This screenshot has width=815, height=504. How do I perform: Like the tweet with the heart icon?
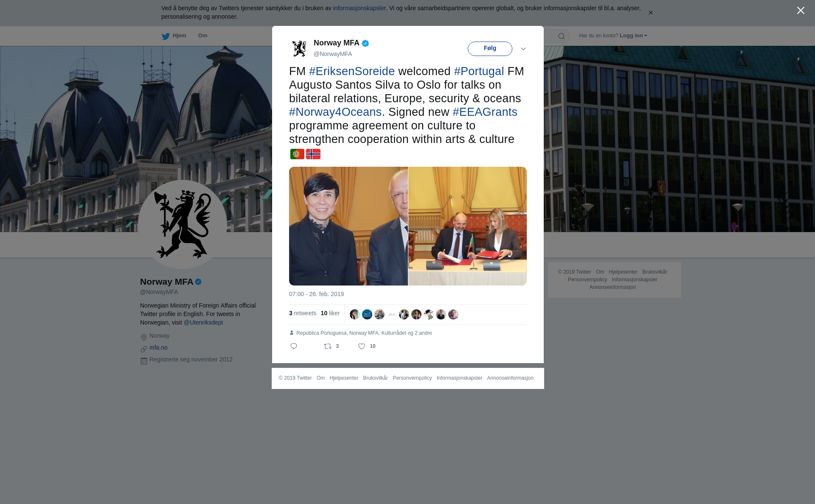(x=362, y=346)
